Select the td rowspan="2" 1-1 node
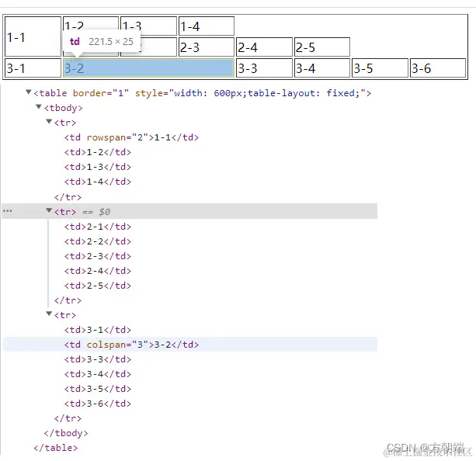 (x=131, y=137)
